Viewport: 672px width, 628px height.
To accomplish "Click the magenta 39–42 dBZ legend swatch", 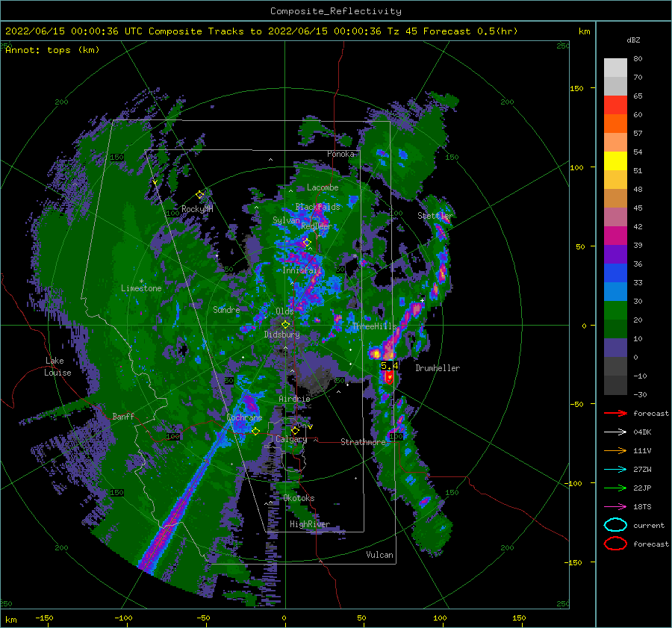I will coord(615,236).
